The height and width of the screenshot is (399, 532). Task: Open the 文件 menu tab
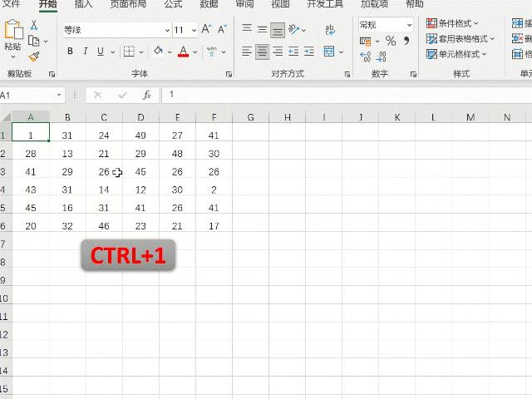point(12,4)
